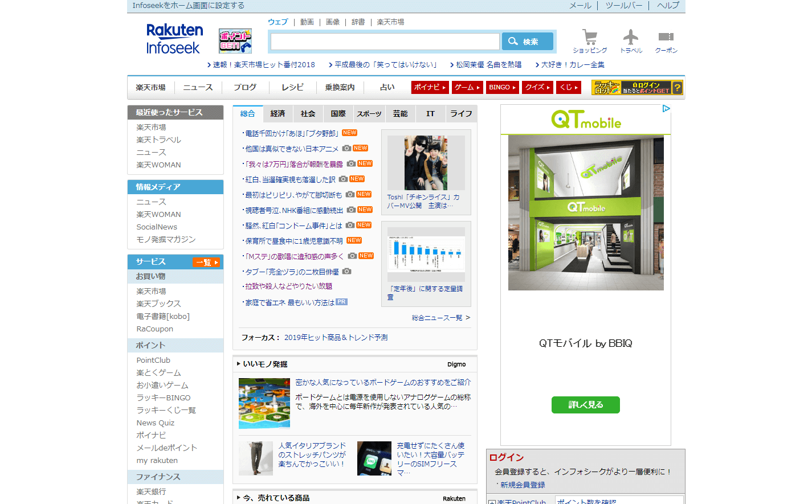Open 楽天銀行 sidebar link
This screenshot has width=812, height=504.
pyautogui.click(x=152, y=492)
